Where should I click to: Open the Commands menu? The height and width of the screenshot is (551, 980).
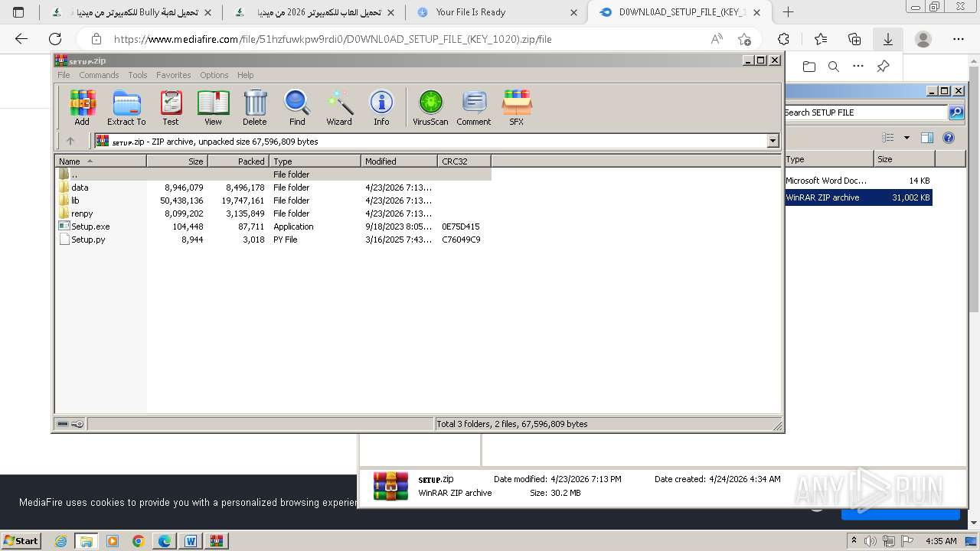coord(99,75)
